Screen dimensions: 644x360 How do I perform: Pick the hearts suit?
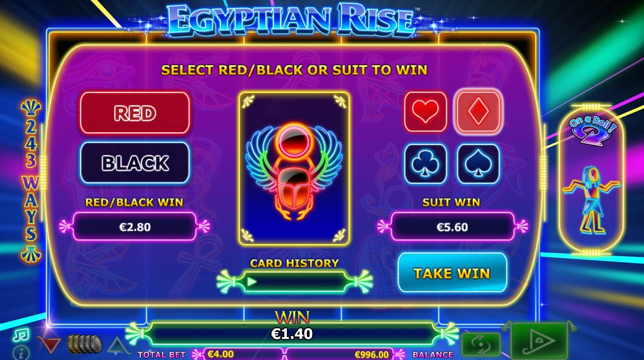[x=425, y=112]
